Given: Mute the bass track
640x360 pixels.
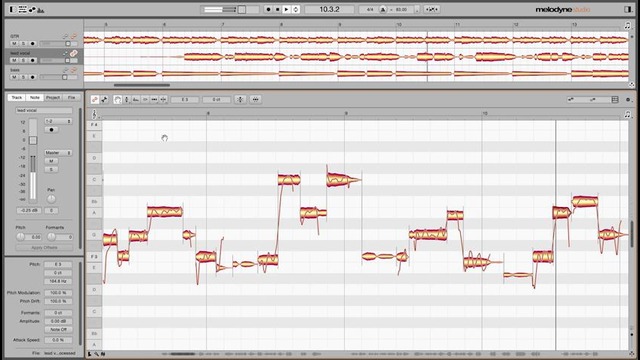Looking at the screenshot, I should coord(14,77).
